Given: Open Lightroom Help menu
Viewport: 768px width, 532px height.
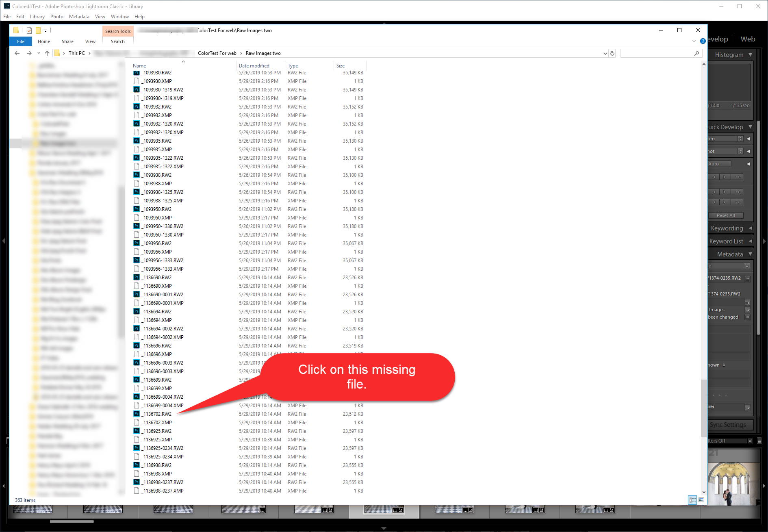Looking at the screenshot, I should point(139,17).
